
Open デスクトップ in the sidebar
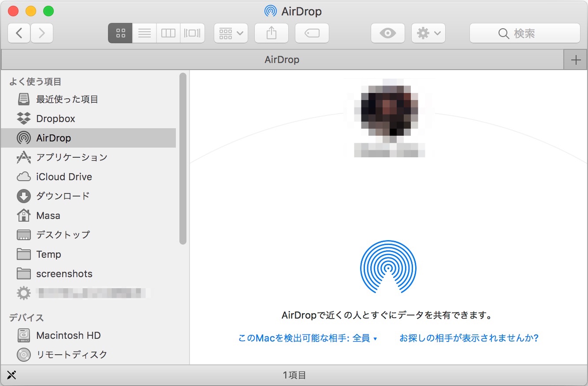click(x=88, y=235)
